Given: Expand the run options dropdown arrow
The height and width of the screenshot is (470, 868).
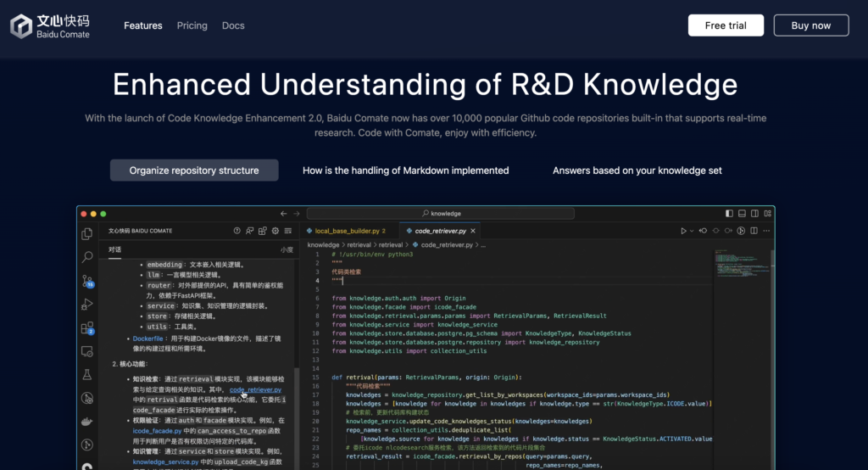Looking at the screenshot, I should coord(692,231).
